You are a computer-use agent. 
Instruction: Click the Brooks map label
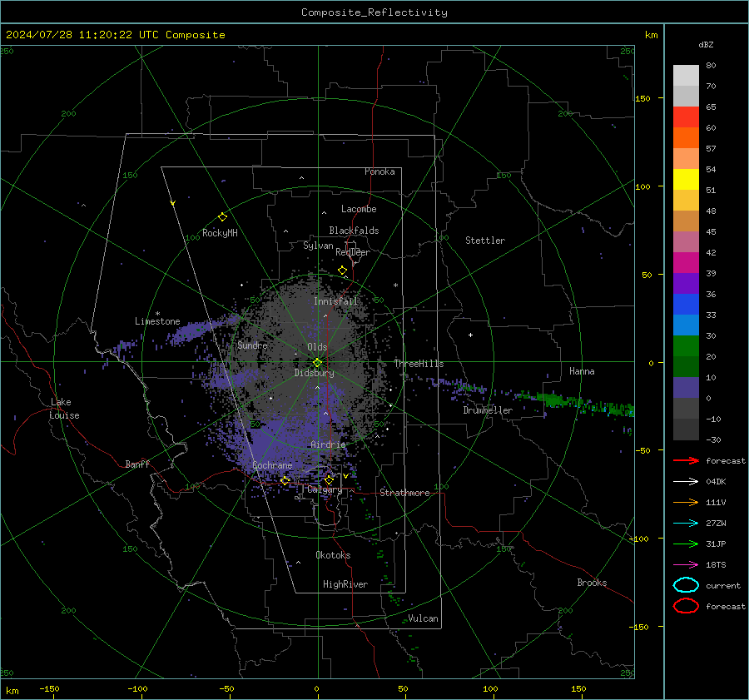pyautogui.click(x=592, y=583)
